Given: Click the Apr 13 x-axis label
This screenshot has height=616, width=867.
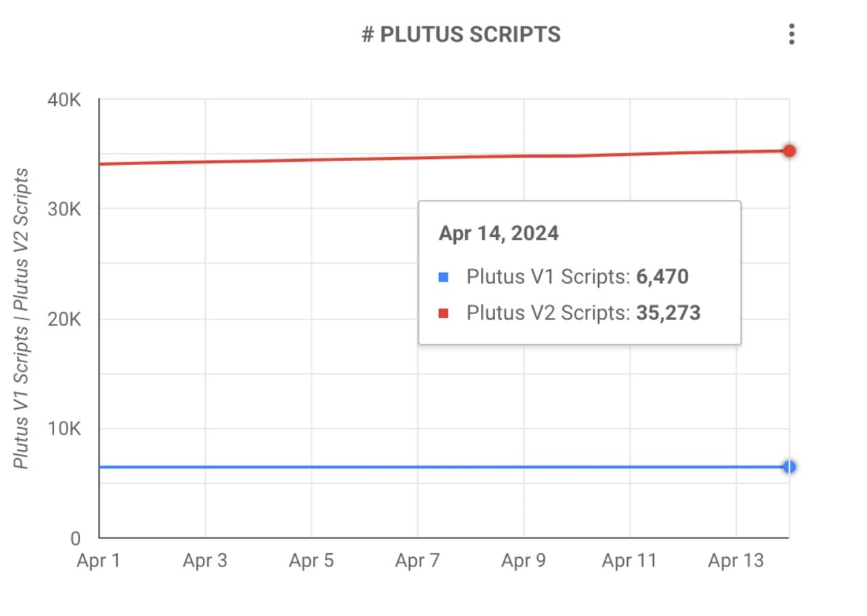Looking at the screenshot, I should click(736, 561).
